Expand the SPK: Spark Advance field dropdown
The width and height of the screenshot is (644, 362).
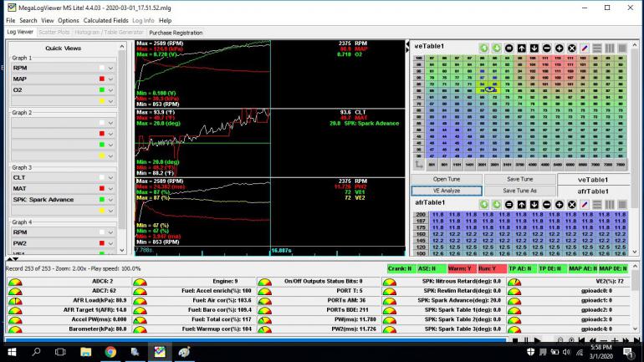point(110,200)
